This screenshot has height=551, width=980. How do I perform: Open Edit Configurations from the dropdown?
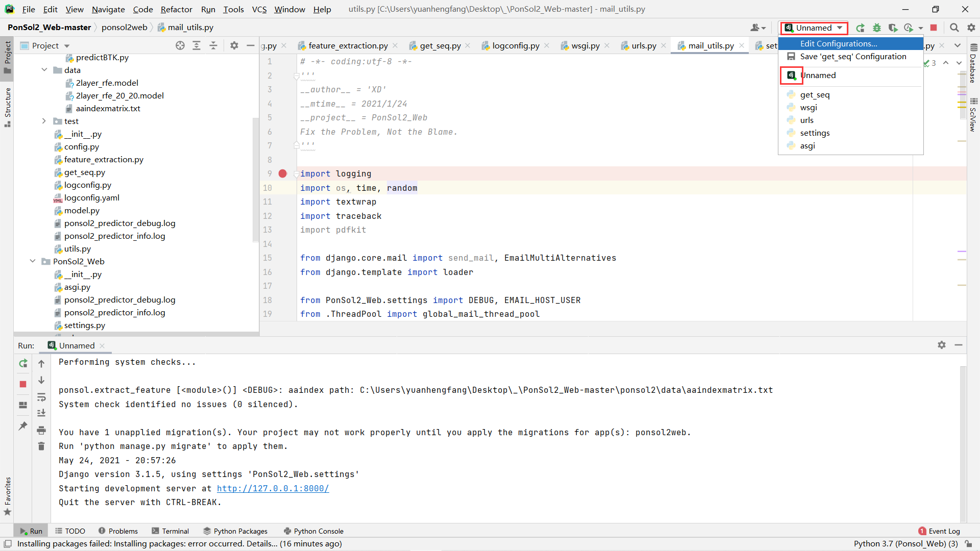click(839, 43)
